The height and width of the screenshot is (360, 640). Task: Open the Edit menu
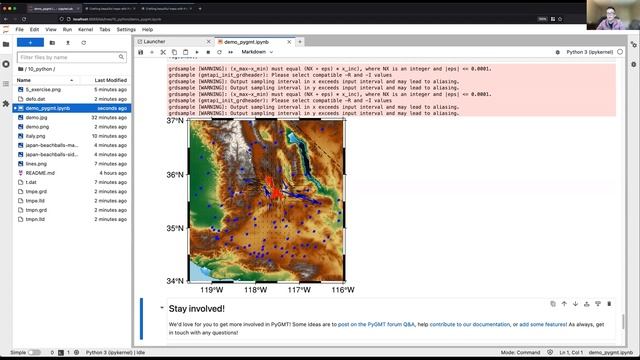tap(34, 29)
